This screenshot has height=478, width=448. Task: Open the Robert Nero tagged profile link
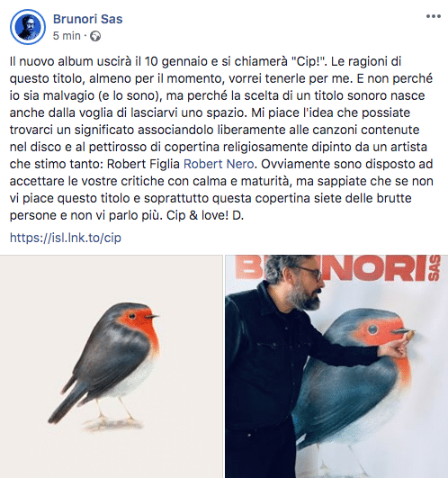(219, 164)
